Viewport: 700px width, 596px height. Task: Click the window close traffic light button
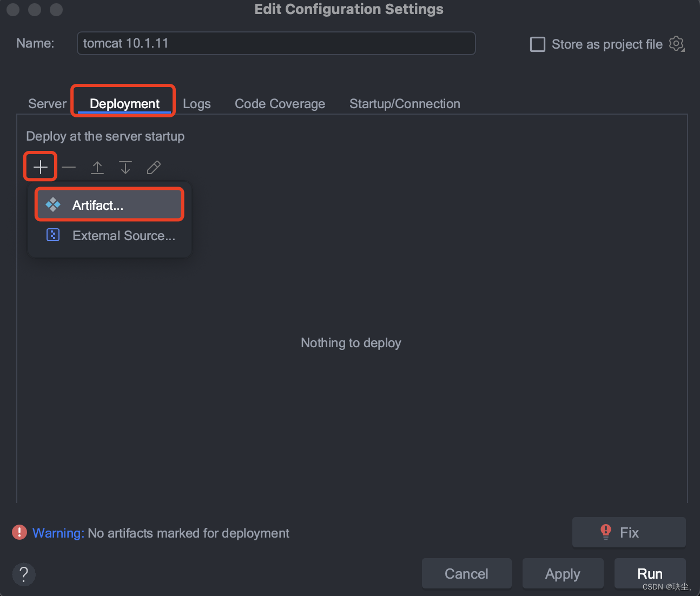click(13, 9)
